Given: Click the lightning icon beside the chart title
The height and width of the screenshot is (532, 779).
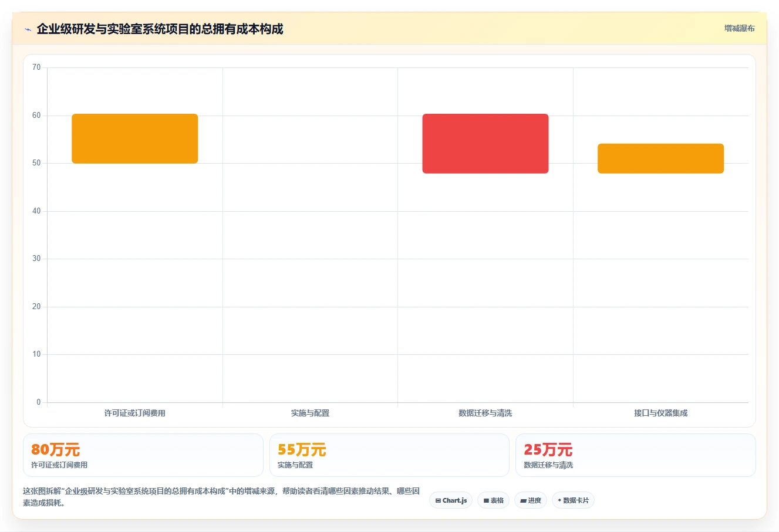Looking at the screenshot, I should click(x=28, y=29).
